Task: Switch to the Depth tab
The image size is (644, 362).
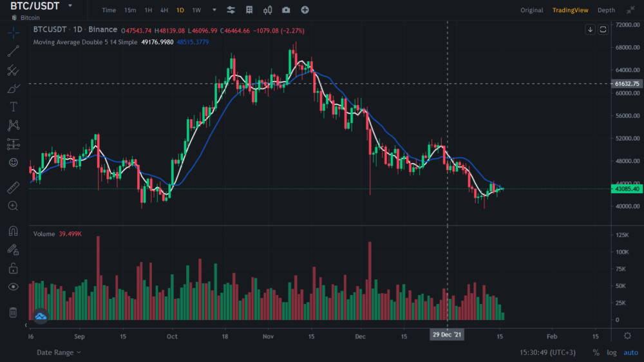Action: tap(606, 10)
